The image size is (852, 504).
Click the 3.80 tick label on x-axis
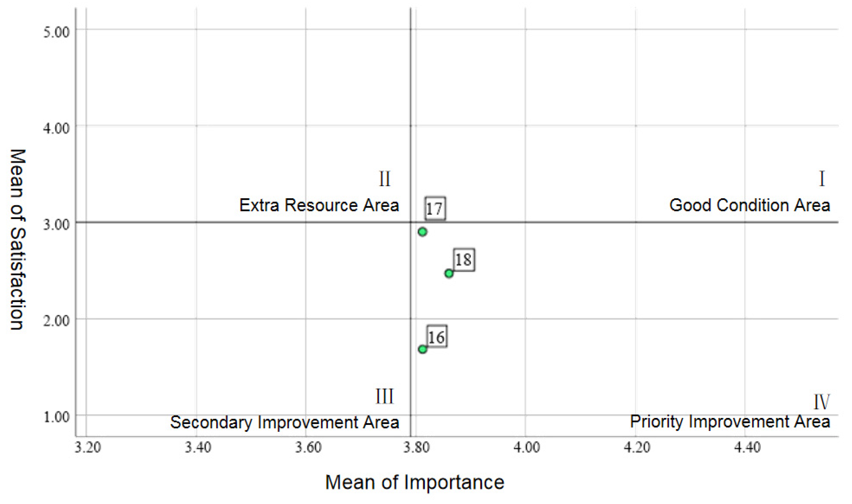click(417, 448)
